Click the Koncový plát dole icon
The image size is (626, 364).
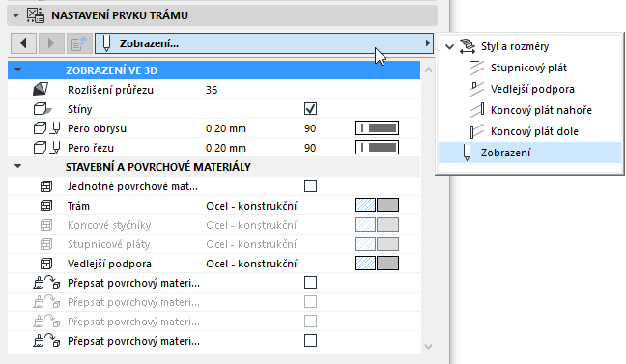point(477,131)
